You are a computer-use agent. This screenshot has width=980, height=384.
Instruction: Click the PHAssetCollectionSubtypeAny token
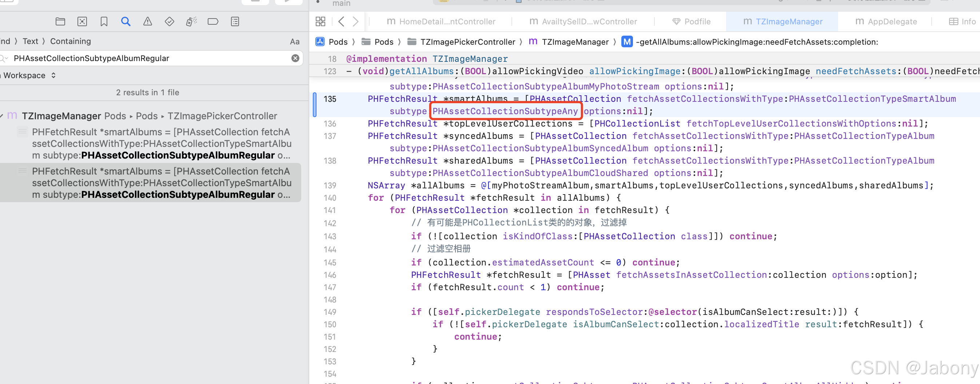(505, 111)
